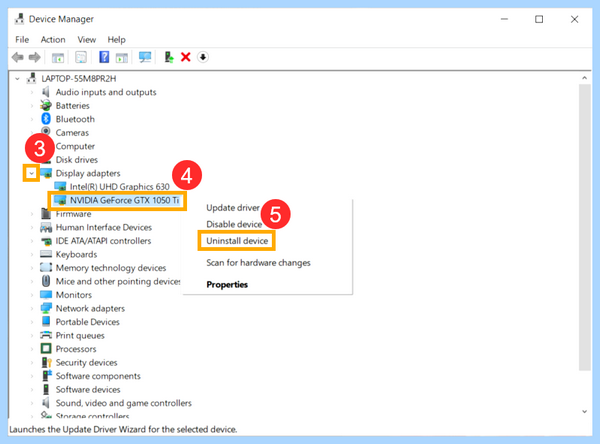Click the Cameras category icon
Viewport: 600px width, 444px height.
46,131
